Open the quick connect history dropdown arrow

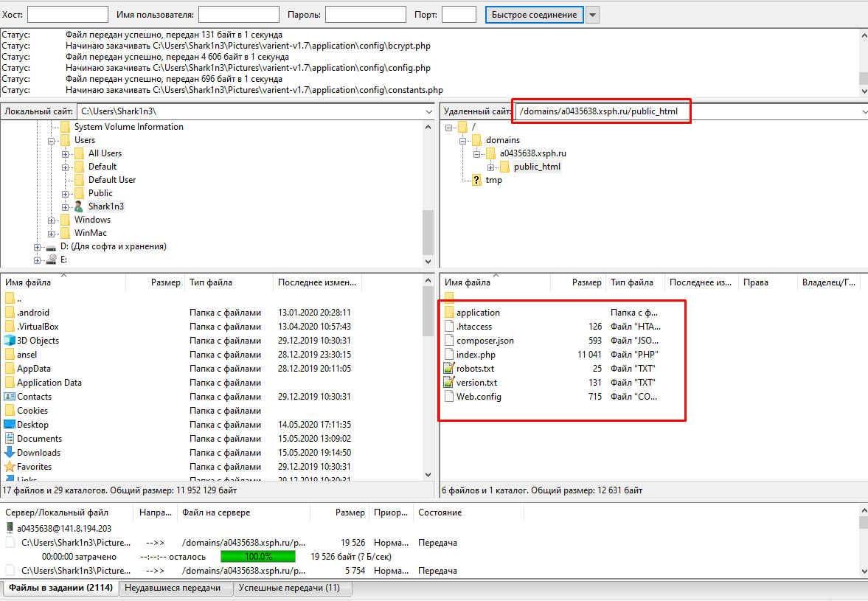tap(592, 15)
